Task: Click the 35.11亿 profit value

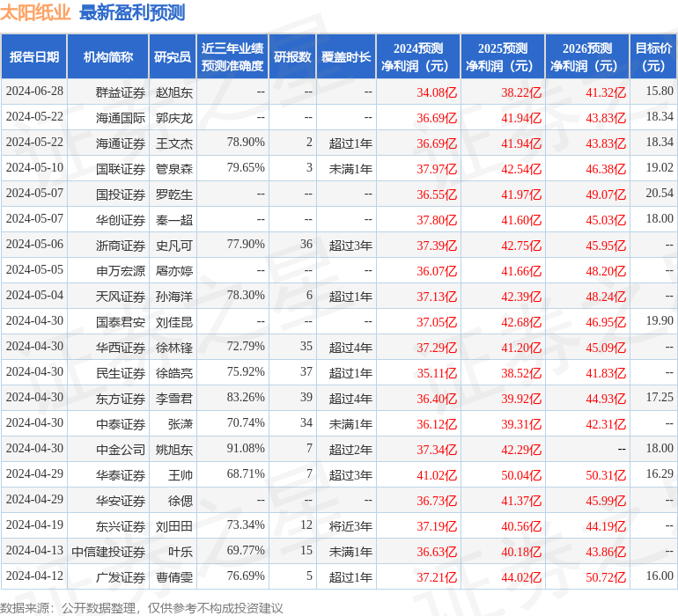Action: (437, 373)
